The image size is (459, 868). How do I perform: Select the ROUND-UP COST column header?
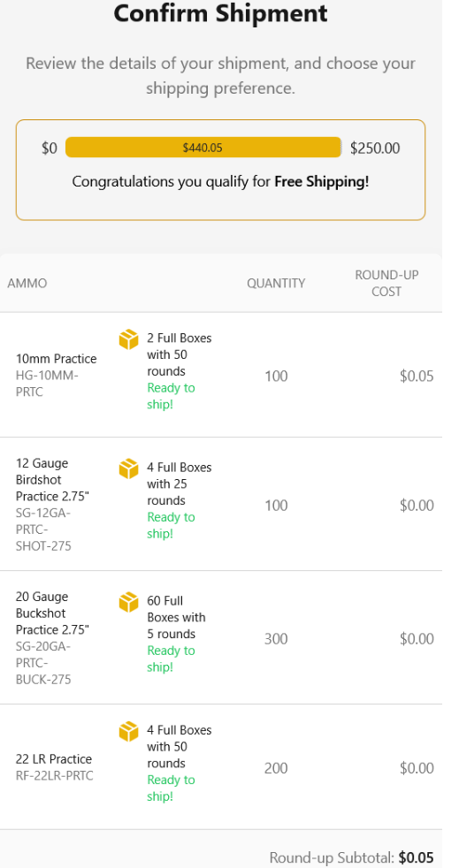(386, 284)
